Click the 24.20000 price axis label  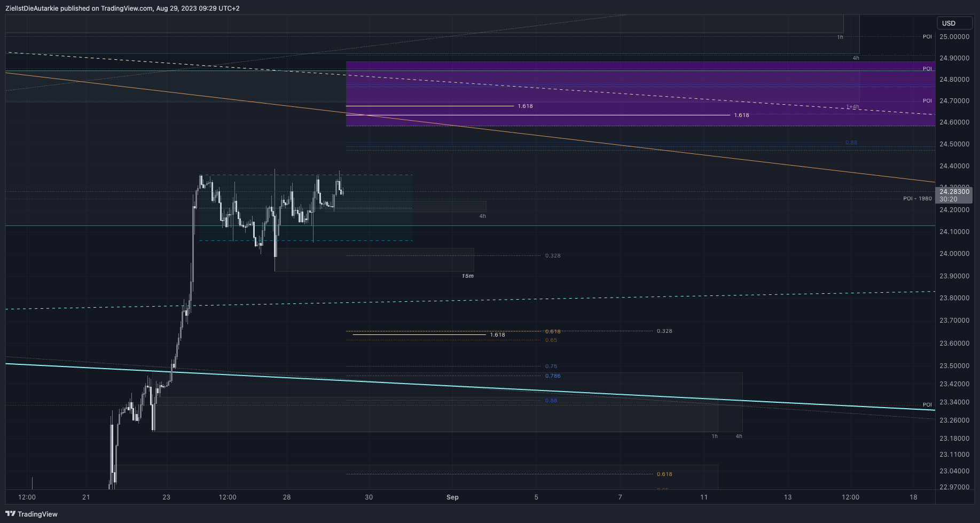pyautogui.click(x=954, y=210)
